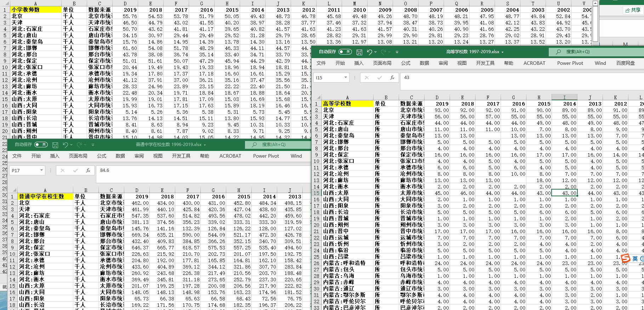Select Power Pivot tab in 高等学校数 window

570,63
